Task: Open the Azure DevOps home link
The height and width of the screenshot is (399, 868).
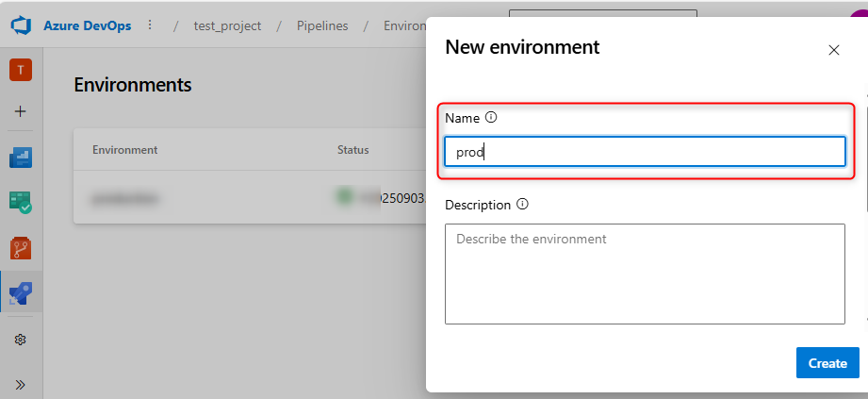Action: point(88,25)
